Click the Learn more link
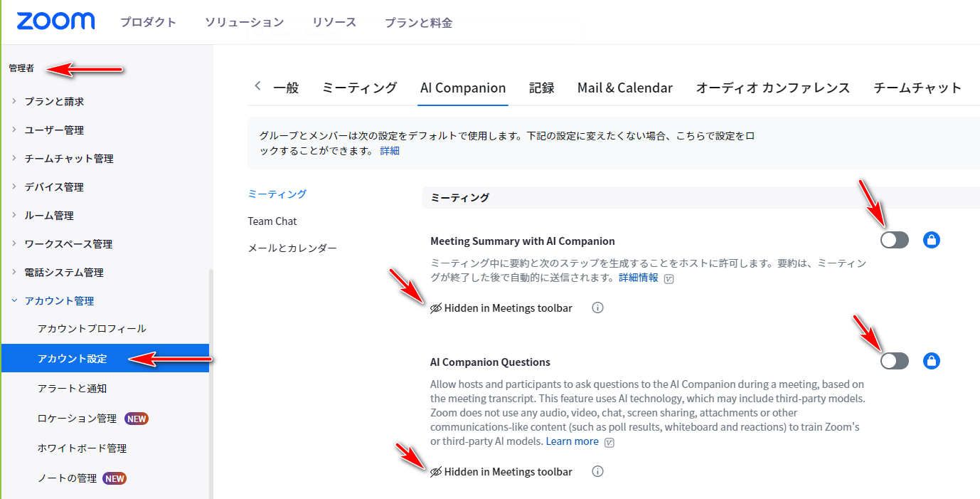 click(x=572, y=441)
